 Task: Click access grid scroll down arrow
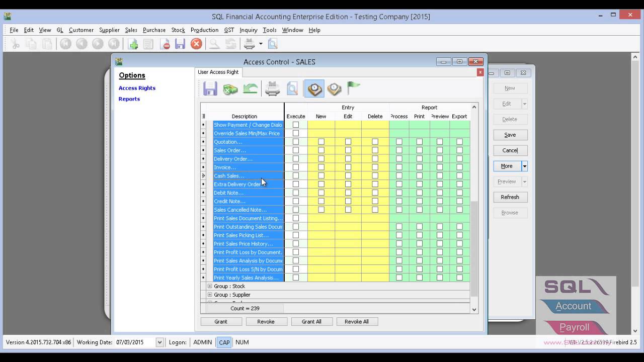point(474,310)
